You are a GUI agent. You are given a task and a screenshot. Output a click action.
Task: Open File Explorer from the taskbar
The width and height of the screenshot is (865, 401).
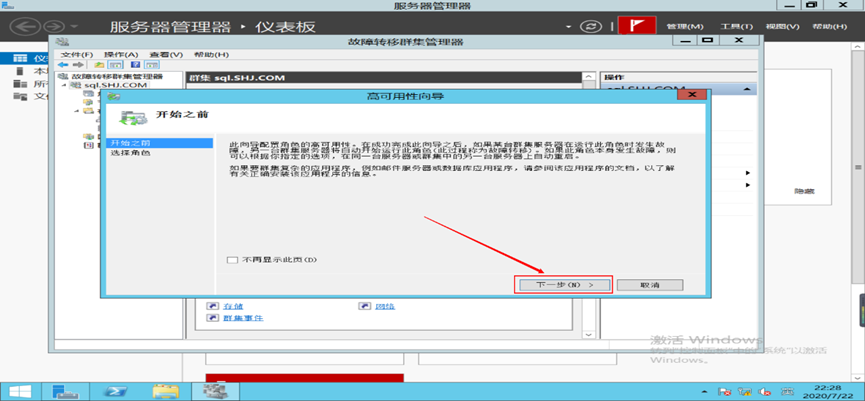pos(165,392)
